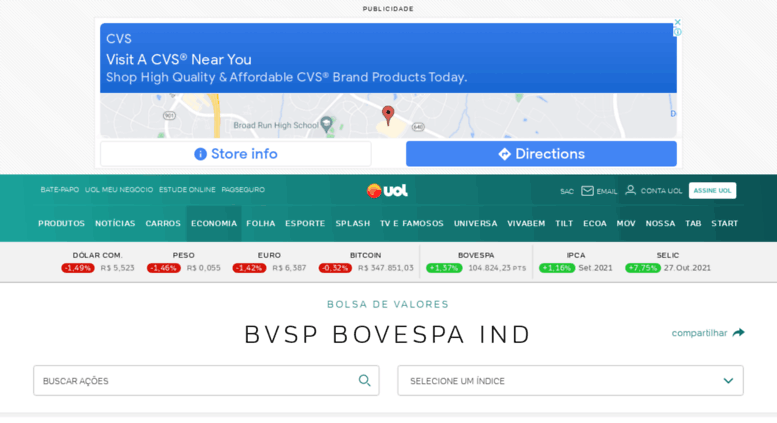Viewport: 777px width, 423px height.
Task: Click the Conta UOL text link
Action: 662,191
